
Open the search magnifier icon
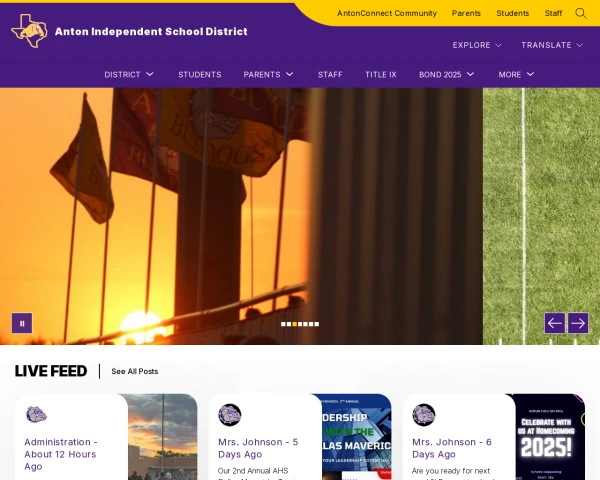pyautogui.click(x=580, y=13)
